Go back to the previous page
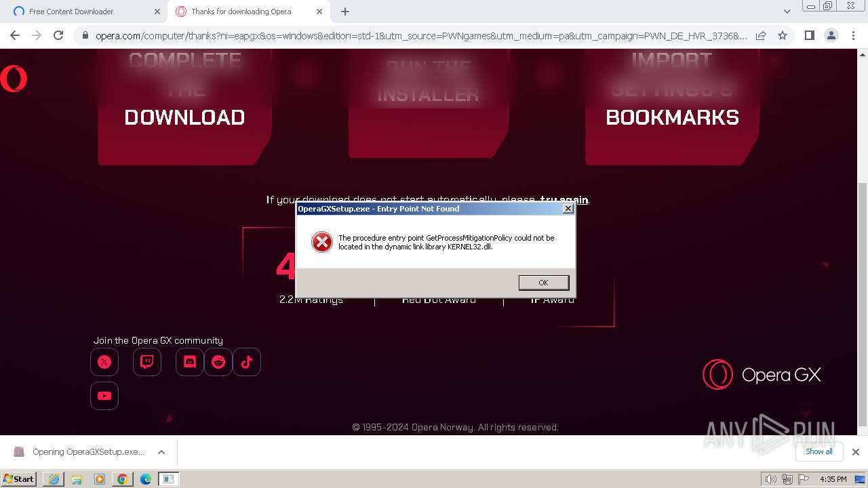 15,35
